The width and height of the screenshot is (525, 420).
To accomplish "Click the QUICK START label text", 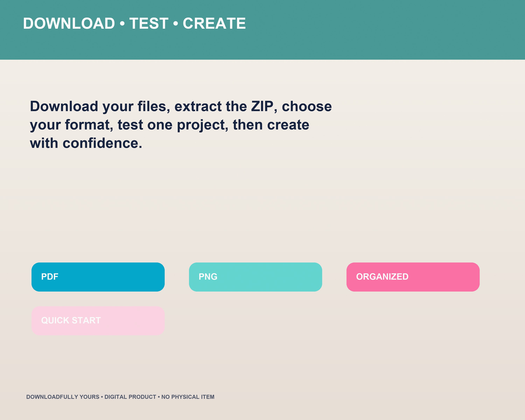I will click(x=71, y=321).
